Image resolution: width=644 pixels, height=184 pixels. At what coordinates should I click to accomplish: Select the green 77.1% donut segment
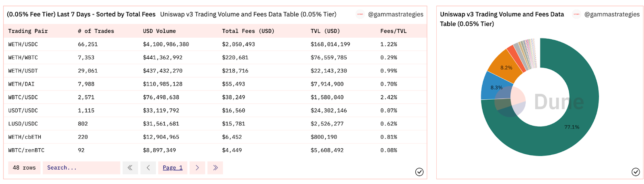point(572,133)
